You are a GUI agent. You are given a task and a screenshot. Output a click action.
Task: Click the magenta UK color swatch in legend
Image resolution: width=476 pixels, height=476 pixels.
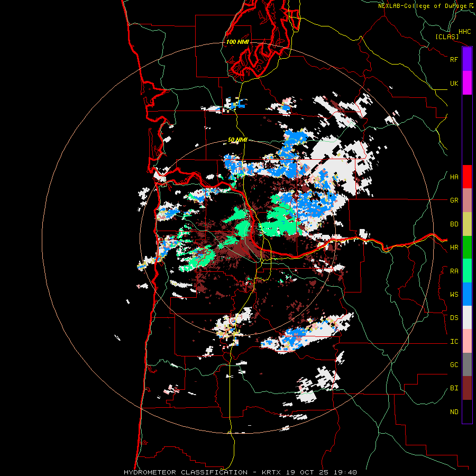tap(467, 83)
